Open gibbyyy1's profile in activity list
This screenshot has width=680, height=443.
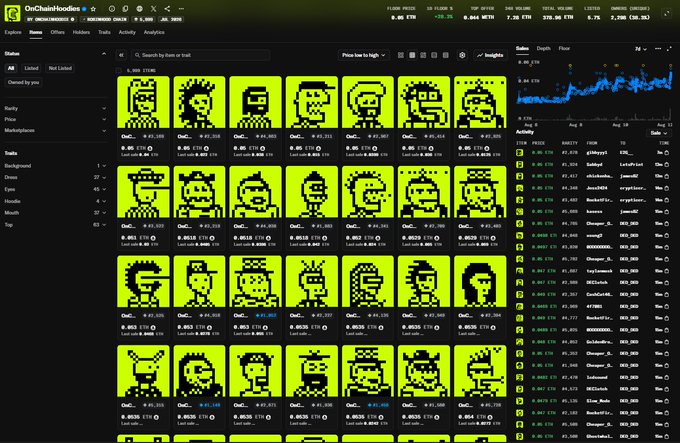(x=597, y=153)
